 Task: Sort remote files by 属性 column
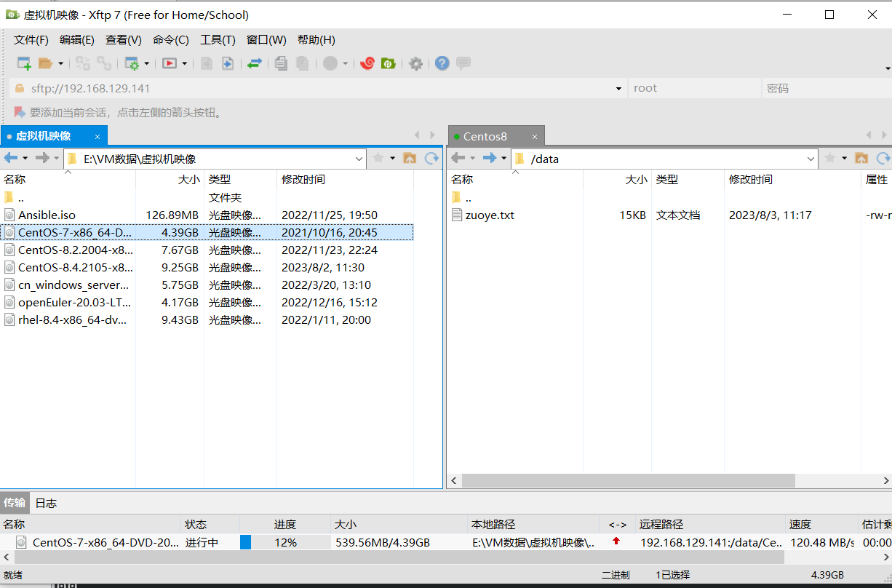click(876, 179)
